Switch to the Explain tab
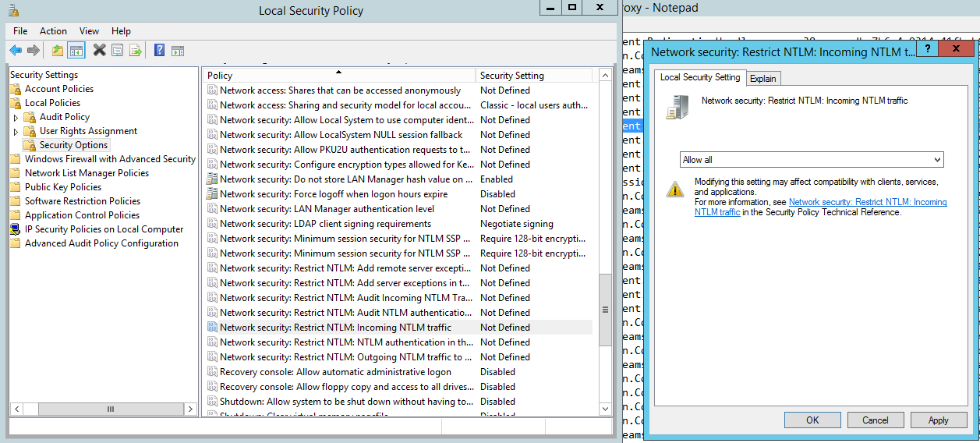980x443 pixels. (x=763, y=79)
